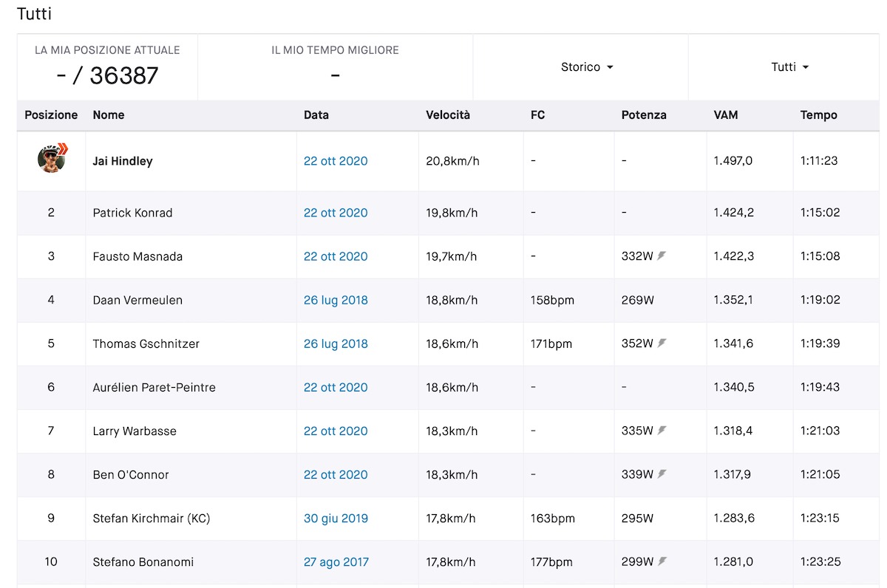Click the Jai Hindley name
Image resolution: width=887 pixels, height=588 pixels.
click(x=123, y=161)
